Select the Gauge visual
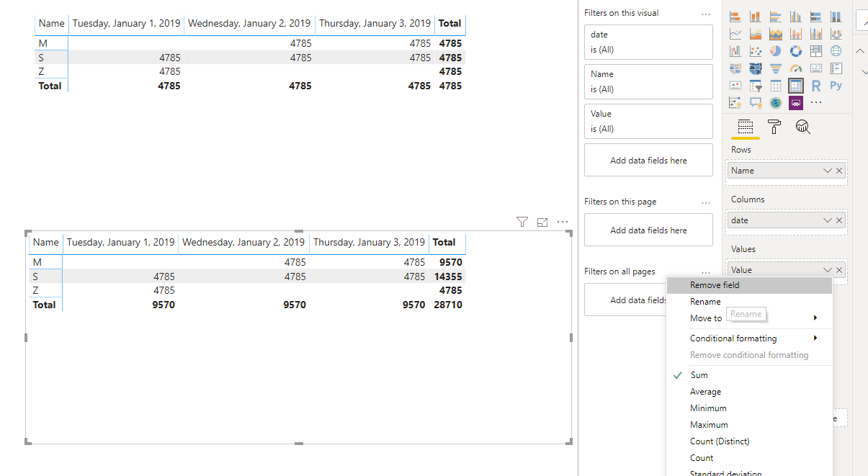Screen dimensions: 868x476 point(796,68)
